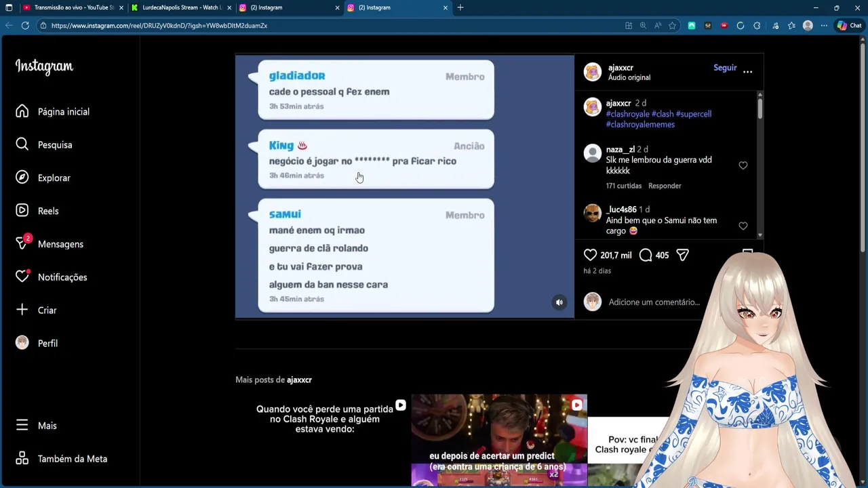Open ajaxxcr profile from post header
The width and height of the screenshot is (868, 488).
point(620,68)
